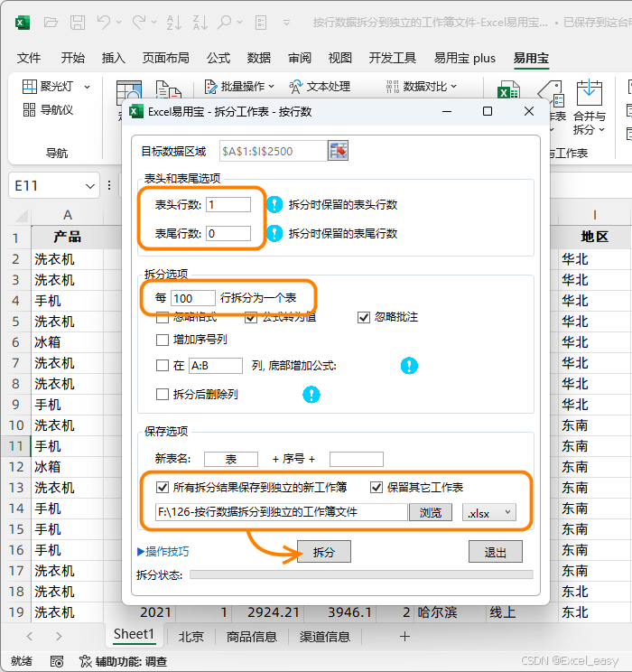Click the 拆分 button
Viewport: 632px width, 672px height.
coord(324,552)
